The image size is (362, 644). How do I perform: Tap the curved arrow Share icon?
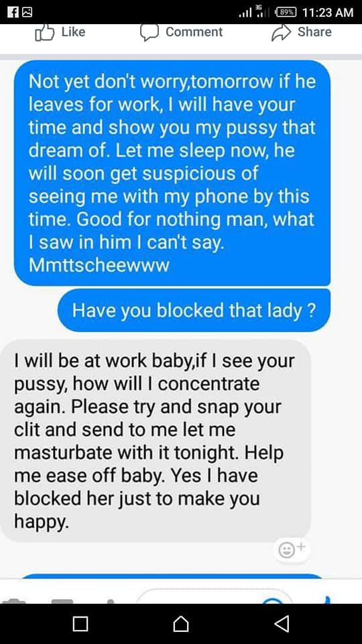coord(281,33)
